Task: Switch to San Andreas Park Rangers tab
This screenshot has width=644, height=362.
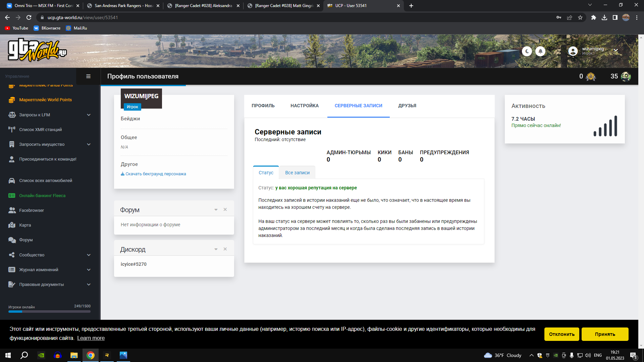Action: (x=123, y=6)
